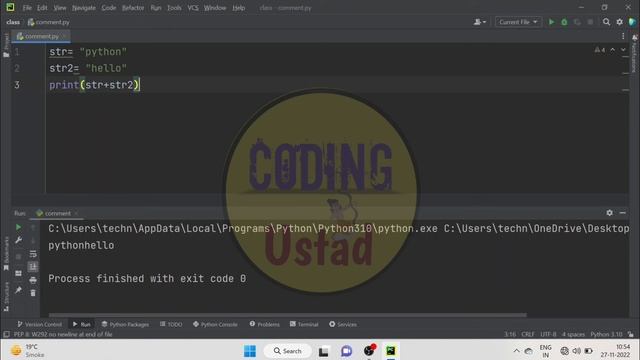Open Version Control tool window
This screenshot has width=640, height=360.
pos(40,324)
